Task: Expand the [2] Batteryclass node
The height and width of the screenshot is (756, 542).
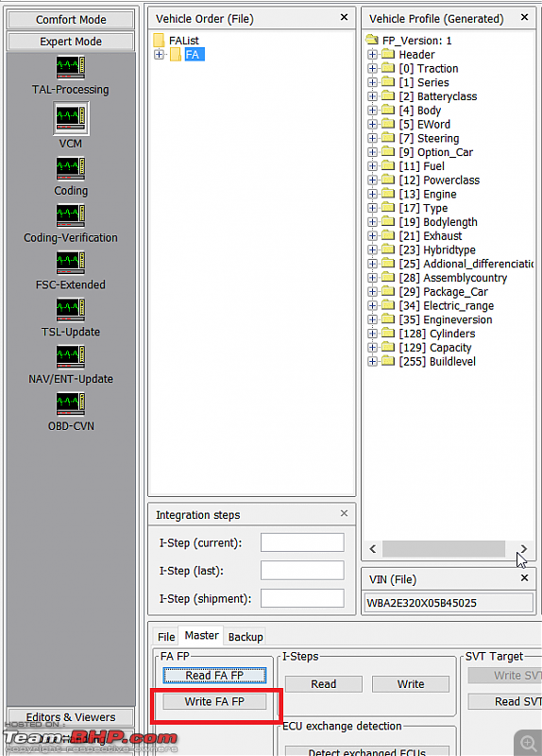Action: click(x=372, y=96)
